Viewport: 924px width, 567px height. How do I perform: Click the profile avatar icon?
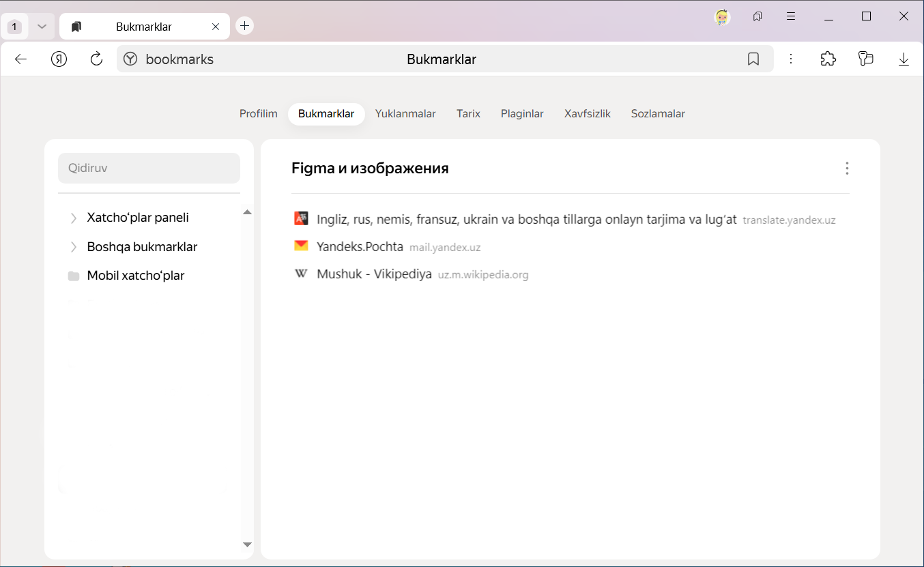(x=722, y=17)
